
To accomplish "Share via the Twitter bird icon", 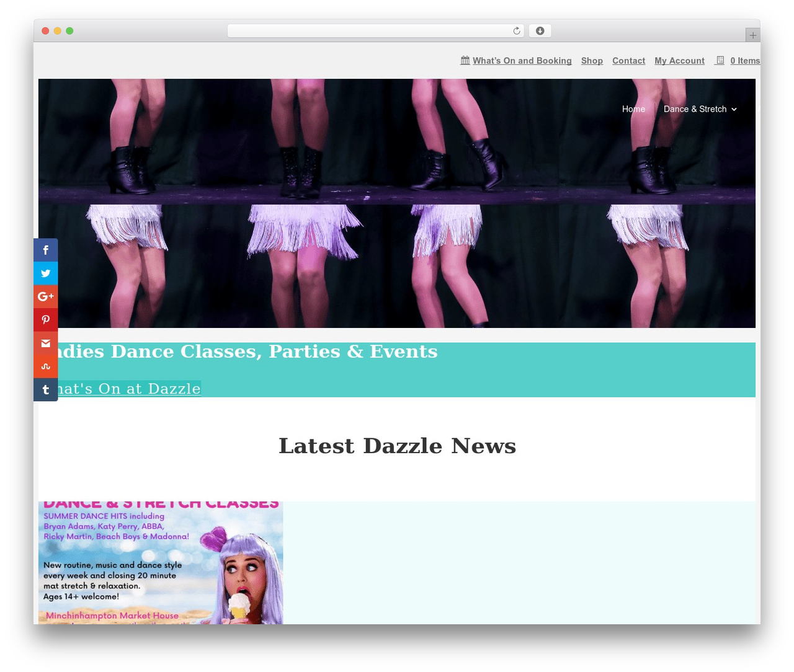I will coord(45,273).
